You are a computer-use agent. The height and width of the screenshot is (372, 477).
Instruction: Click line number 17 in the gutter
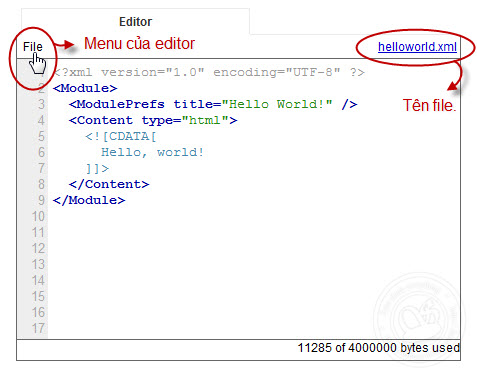(38, 328)
